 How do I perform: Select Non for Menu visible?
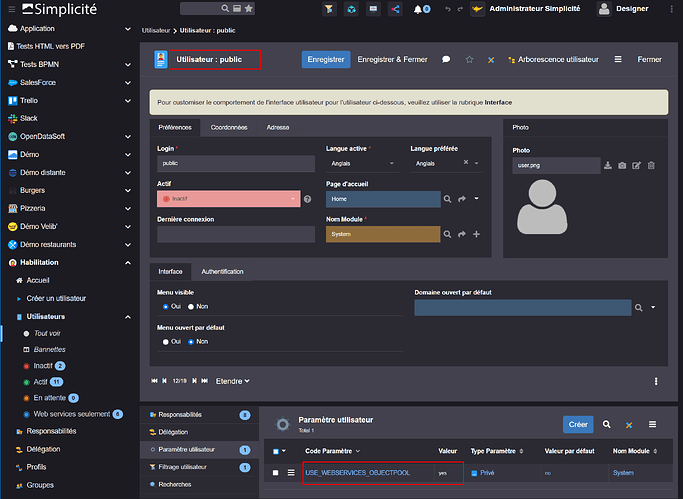[x=191, y=307]
